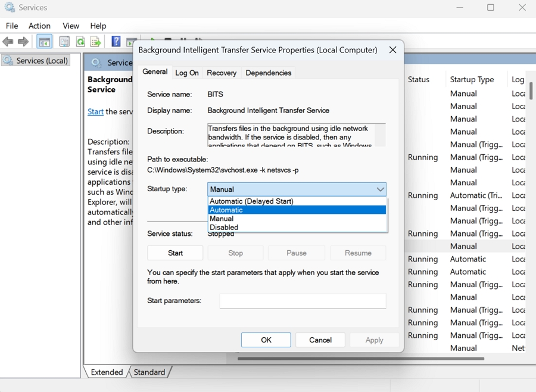Click the green Refresh toolbar icon
Screen dimensions: 536x392
tap(80, 42)
